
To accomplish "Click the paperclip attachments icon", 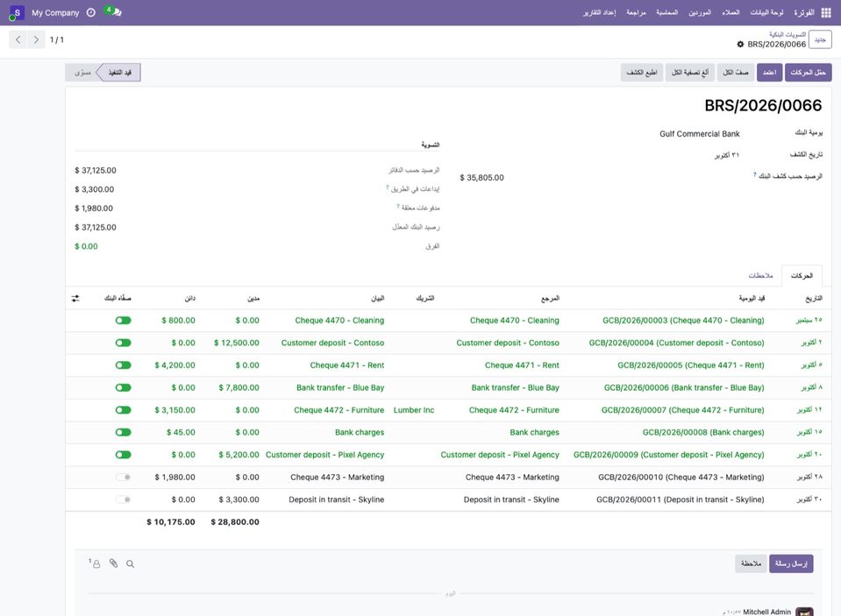I will coord(114,563).
